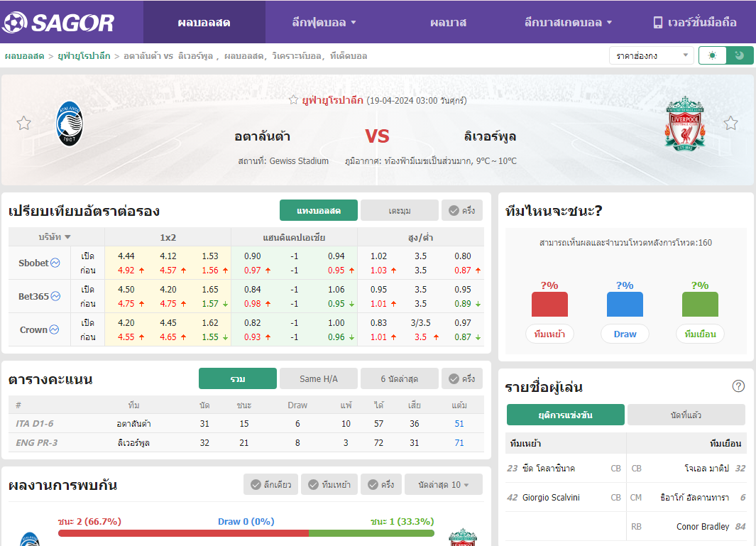The image size is (756, 546).
Task: Select แทงบอลสด odds tab
Action: (x=319, y=210)
